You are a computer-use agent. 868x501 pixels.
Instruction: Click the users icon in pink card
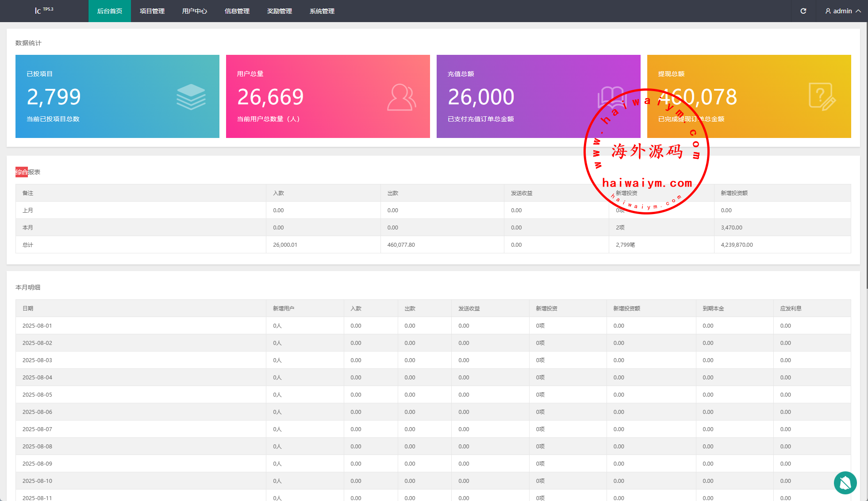401,97
